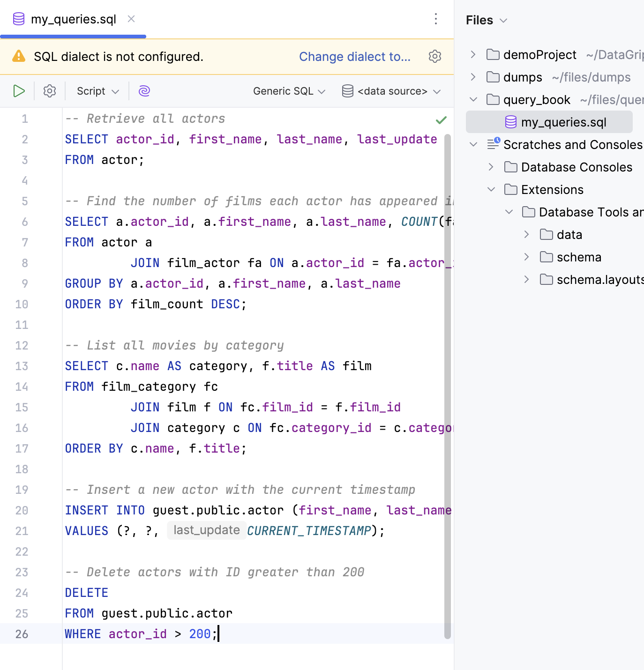
Task: Click 'ORDER BY c.name, f.title;' line
Action: click(x=156, y=448)
